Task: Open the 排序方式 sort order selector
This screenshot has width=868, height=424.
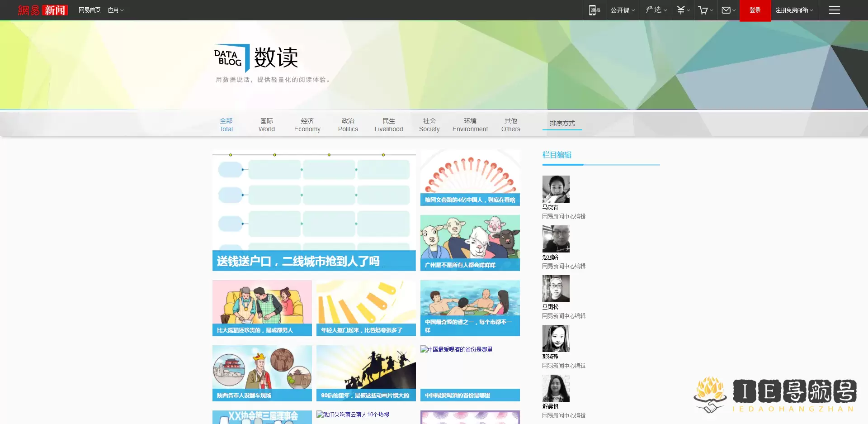Action: pos(562,123)
